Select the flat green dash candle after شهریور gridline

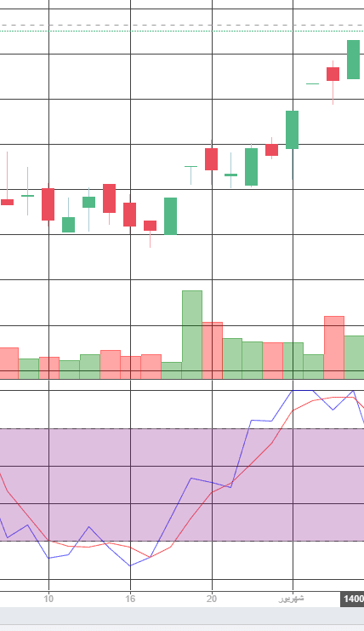[313, 83]
